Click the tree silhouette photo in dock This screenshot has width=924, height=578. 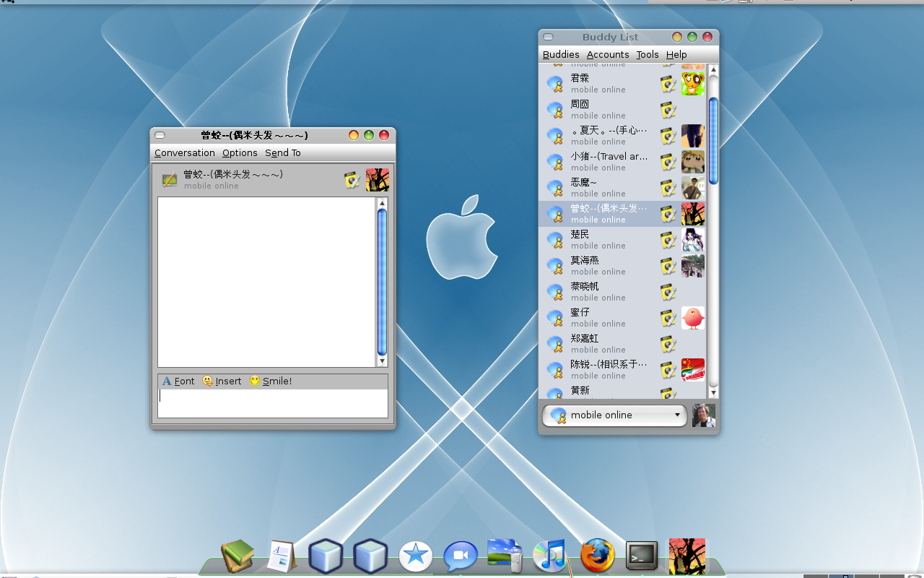pyautogui.click(x=687, y=556)
